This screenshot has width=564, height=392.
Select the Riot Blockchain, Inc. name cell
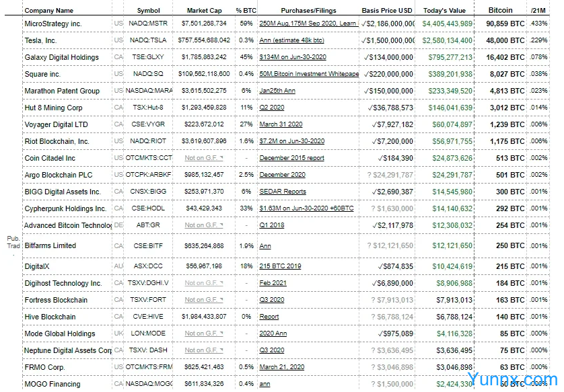pyautogui.click(x=57, y=142)
